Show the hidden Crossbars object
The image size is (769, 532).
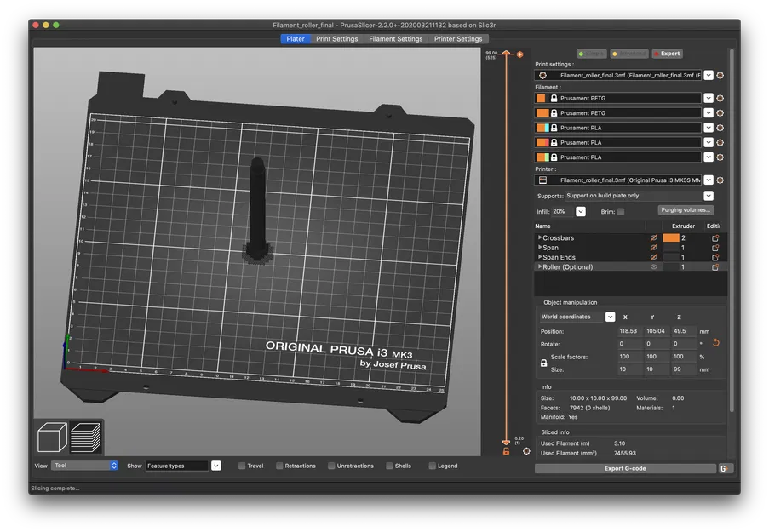point(654,238)
